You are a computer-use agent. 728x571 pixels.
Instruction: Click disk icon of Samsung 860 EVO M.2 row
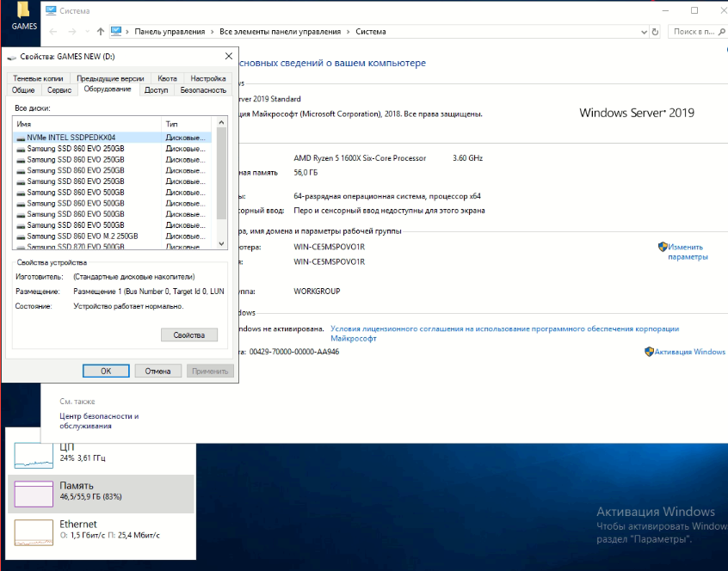click(x=21, y=236)
